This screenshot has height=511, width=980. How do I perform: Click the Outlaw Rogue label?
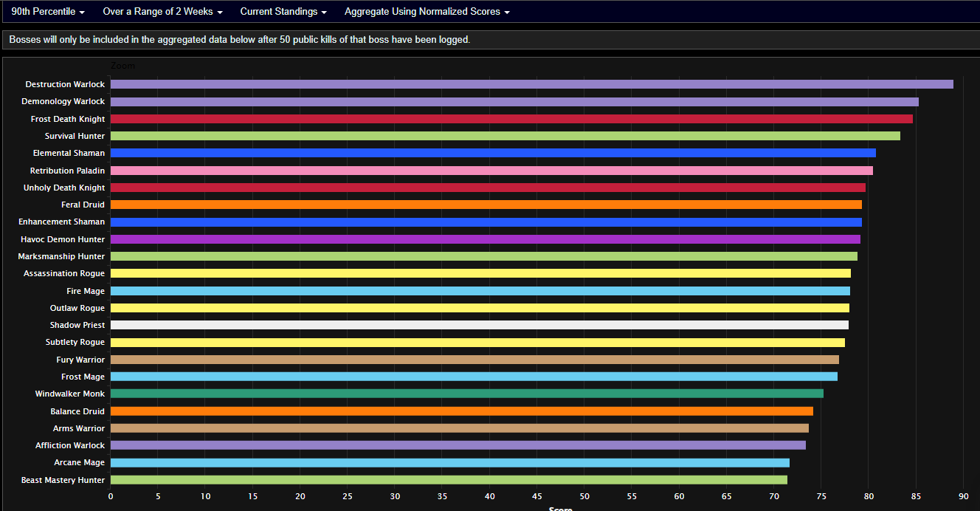pyautogui.click(x=77, y=308)
